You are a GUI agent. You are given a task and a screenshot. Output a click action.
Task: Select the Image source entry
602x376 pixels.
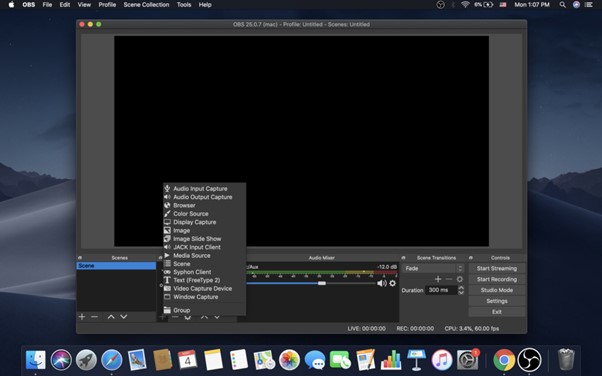(204, 230)
